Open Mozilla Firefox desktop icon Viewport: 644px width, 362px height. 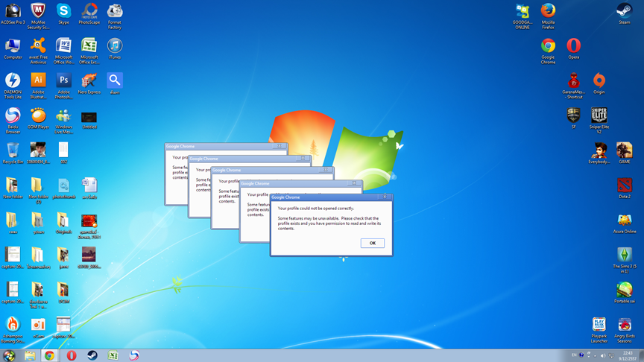pyautogui.click(x=548, y=16)
